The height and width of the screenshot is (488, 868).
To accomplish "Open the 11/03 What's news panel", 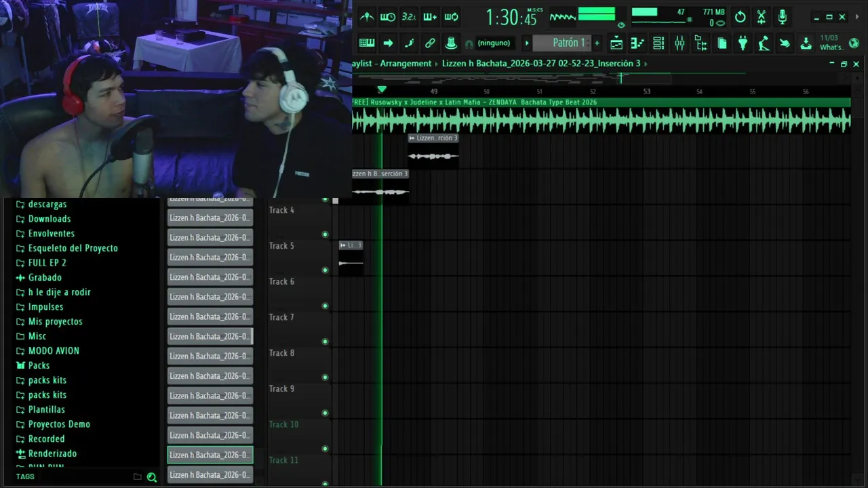I will 831,43.
